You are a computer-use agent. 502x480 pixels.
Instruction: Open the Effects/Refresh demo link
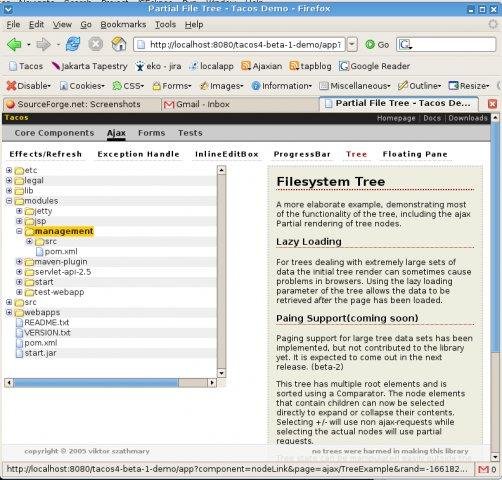[46, 154]
